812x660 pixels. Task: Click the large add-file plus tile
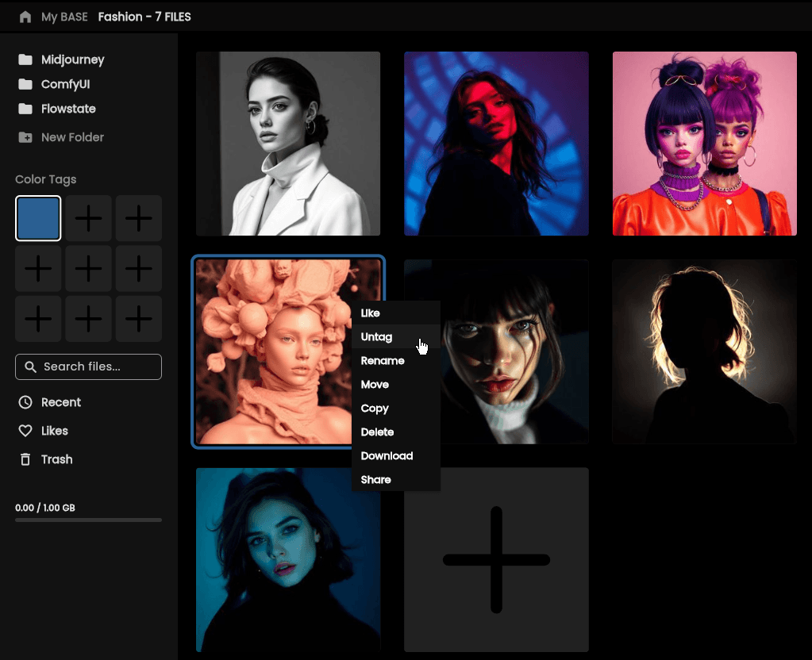click(x=496, y=559)
